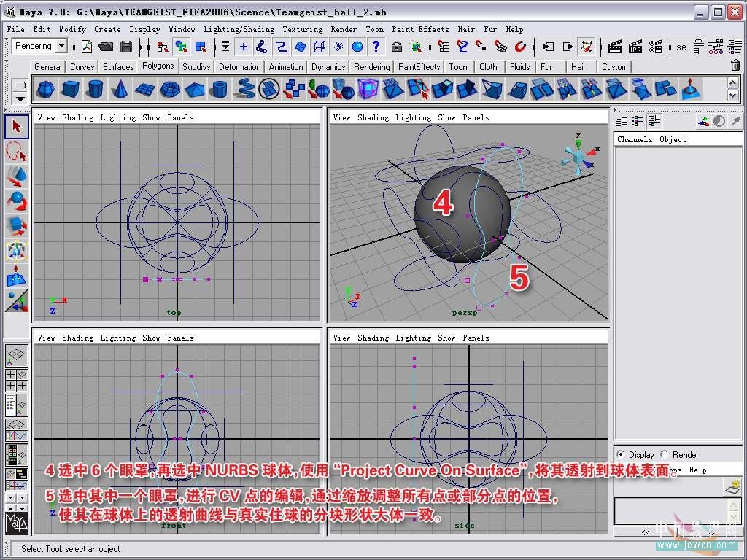
Task: Choose the Lasso selection tool
Action: coord(17,152)
